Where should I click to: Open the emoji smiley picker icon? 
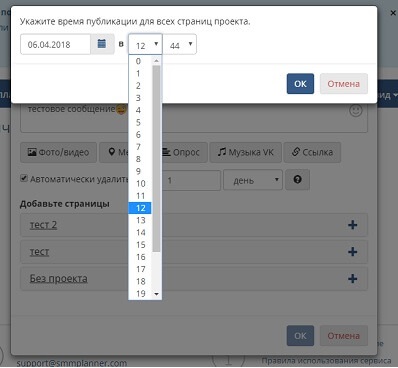(x=356, y=110)
